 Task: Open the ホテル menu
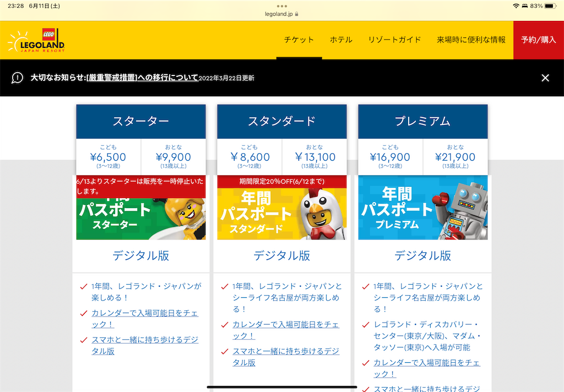point(341,40)
